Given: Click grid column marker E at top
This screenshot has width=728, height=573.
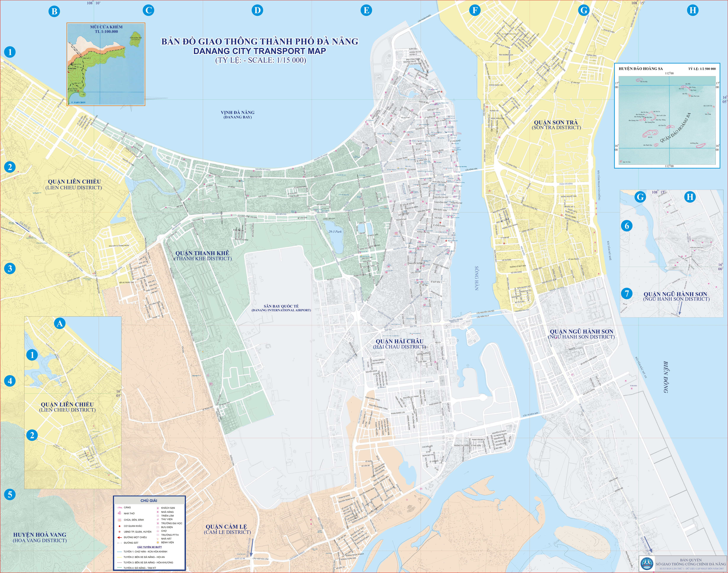Looking at the screenshot, I should pyautogui.click(x=366, y=10).
